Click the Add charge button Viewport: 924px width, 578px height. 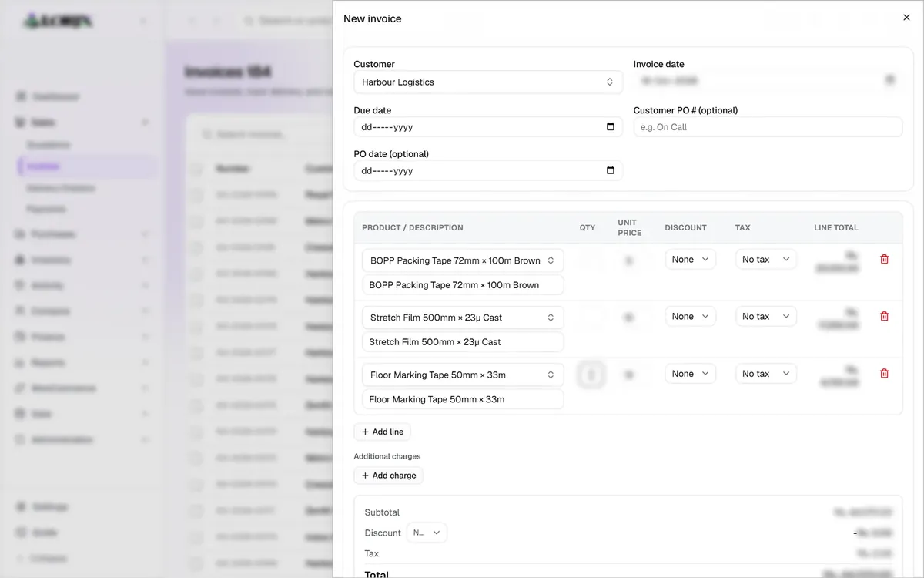(388, 476)
